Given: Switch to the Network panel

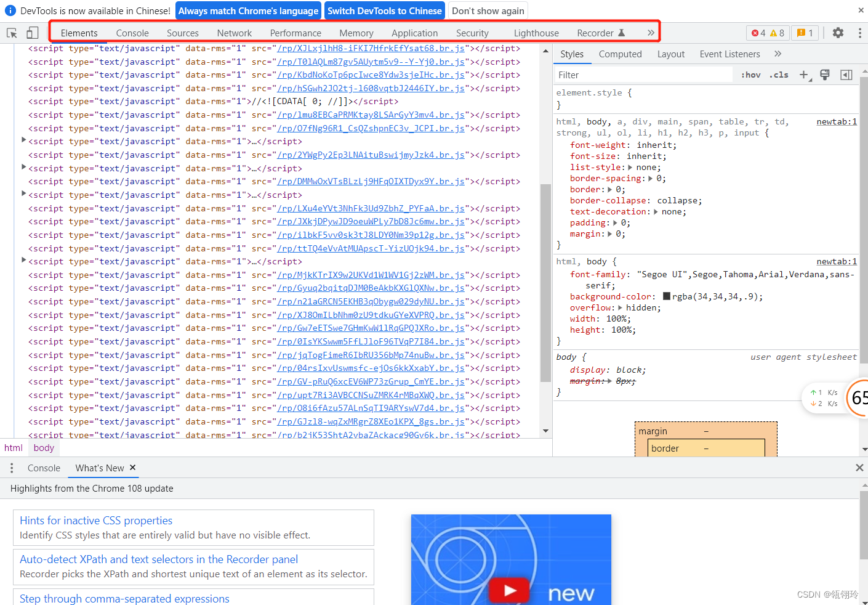Looking at the screenshot, I should [235, 33].
